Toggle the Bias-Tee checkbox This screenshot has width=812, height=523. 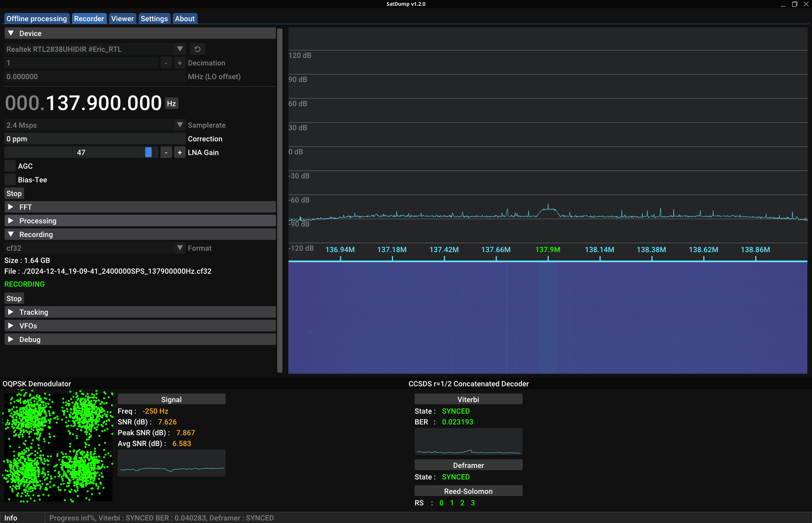tap(10, 180)
